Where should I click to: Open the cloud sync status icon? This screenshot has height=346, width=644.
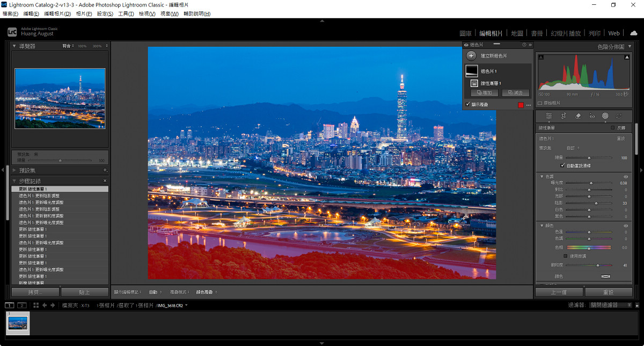(x=633, y=33)
